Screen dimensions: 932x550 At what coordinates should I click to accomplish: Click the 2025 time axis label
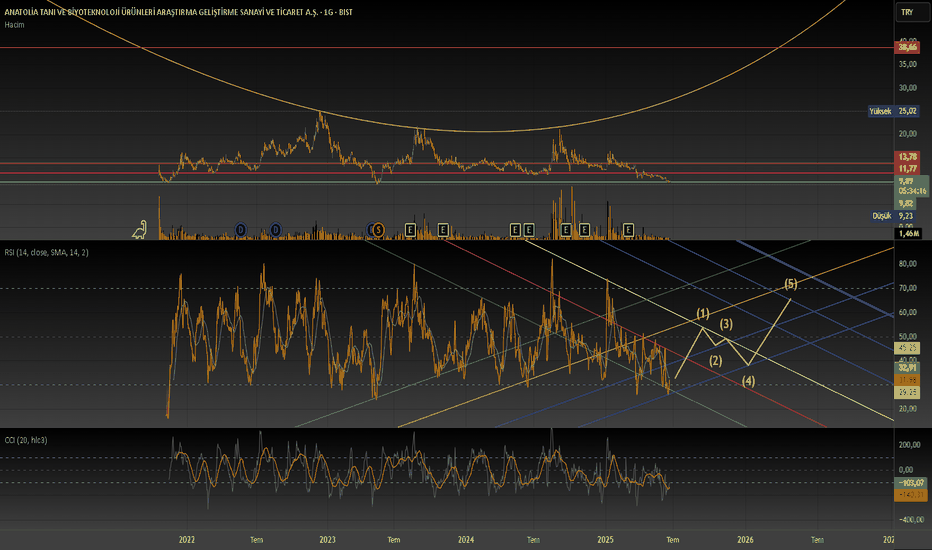click(x=605, y=540)
